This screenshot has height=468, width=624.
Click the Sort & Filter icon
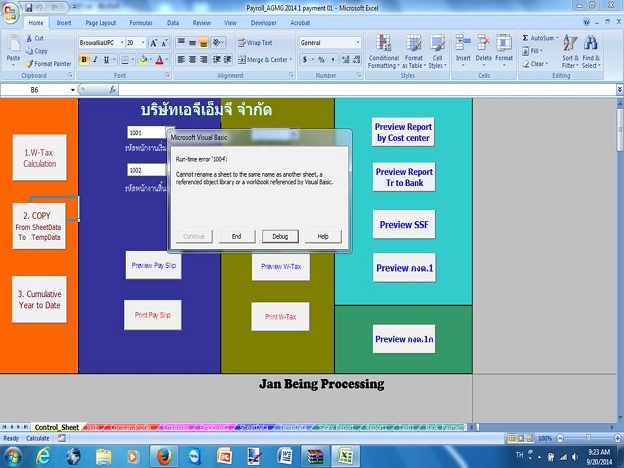[x=570, y=51]
